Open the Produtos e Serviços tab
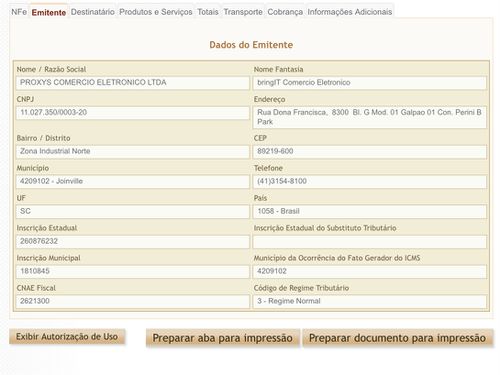 point(156,12)
